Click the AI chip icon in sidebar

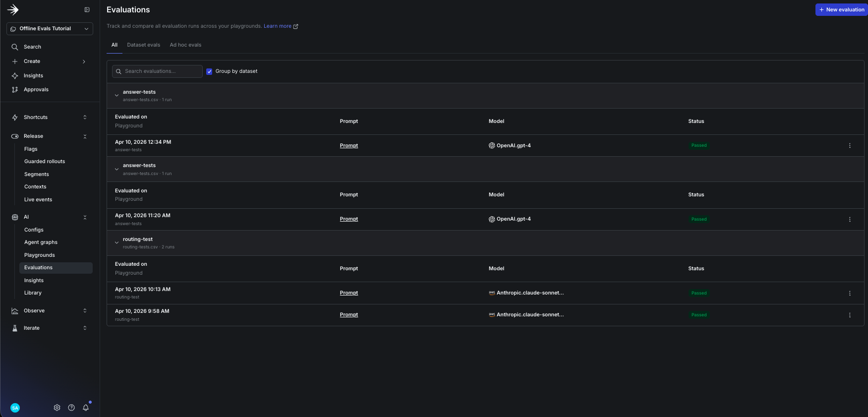coord(15,217)
